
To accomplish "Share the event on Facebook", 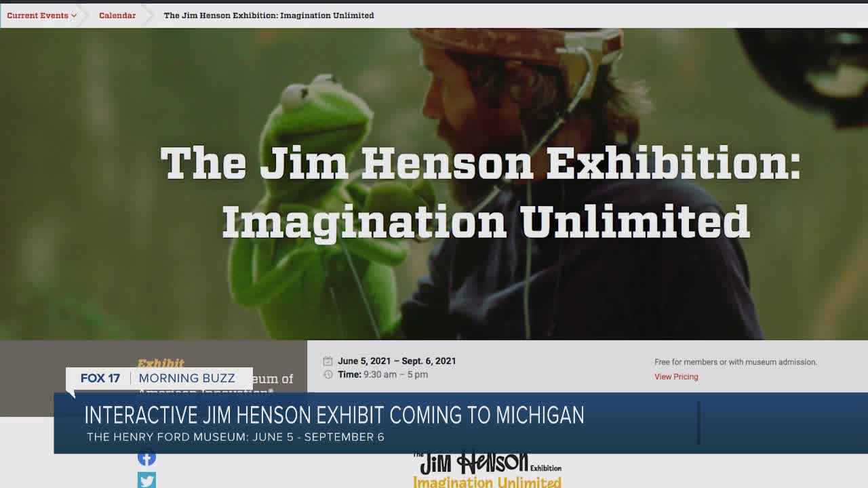I will click(x=146, y=457).
